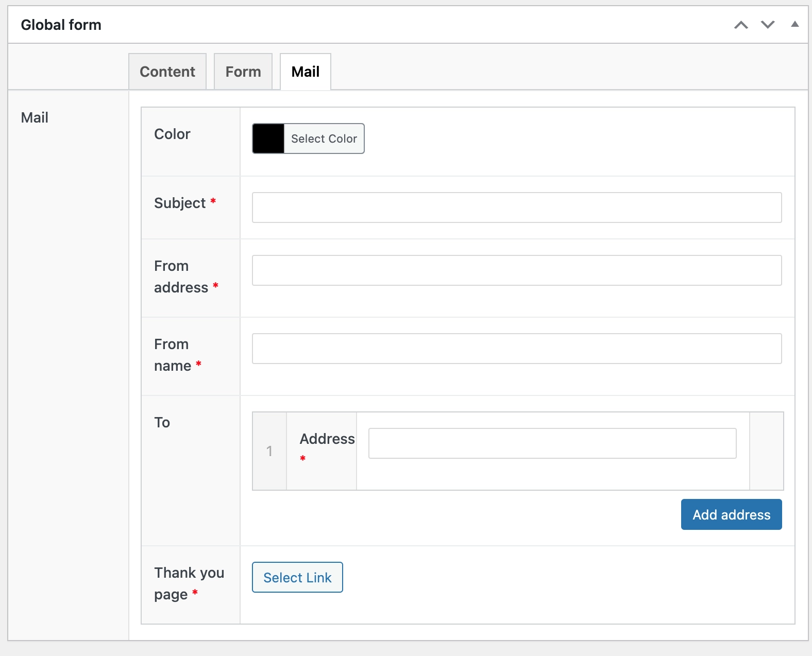Collapse Global form panel using triangle toggle
The width and height of the screenshot is (812, 656).
[x=795, y=24]
